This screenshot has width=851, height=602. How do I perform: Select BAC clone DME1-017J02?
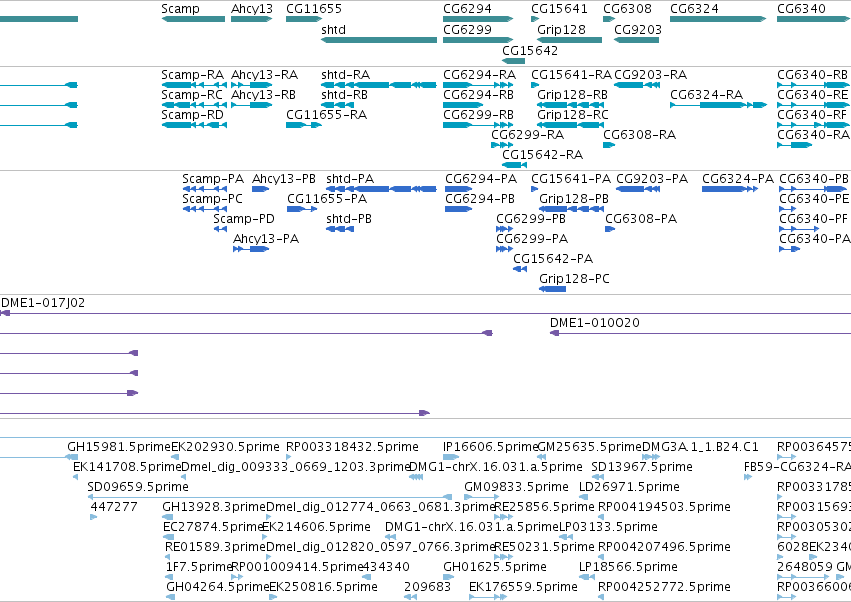(x=43, y=303)
